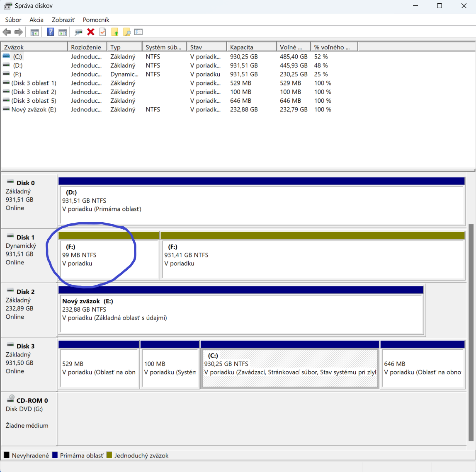Image resolution: width=476 pixels, height=472 pixels.
Task: Sort by the Systém súb... column header
Action: (x=165, y=47)
